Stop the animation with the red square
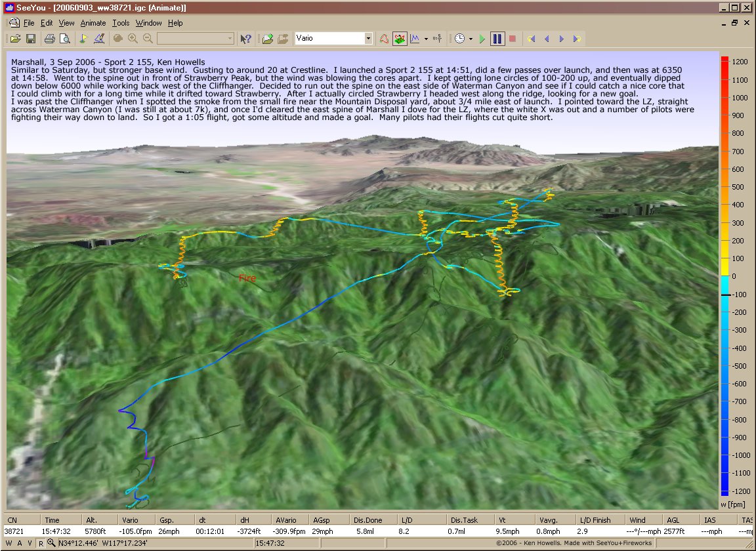The height and width of the screenshot is (551, 756). pos(513,39)
